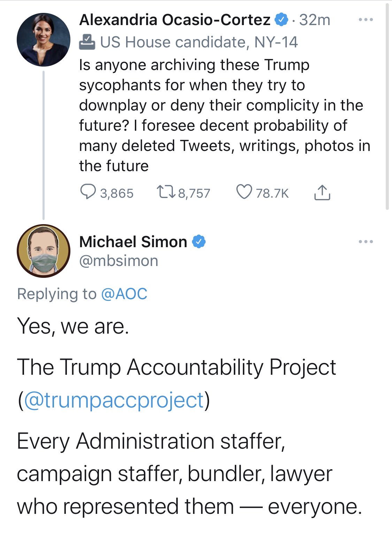Open the @AOC mention link

point(124,294)
